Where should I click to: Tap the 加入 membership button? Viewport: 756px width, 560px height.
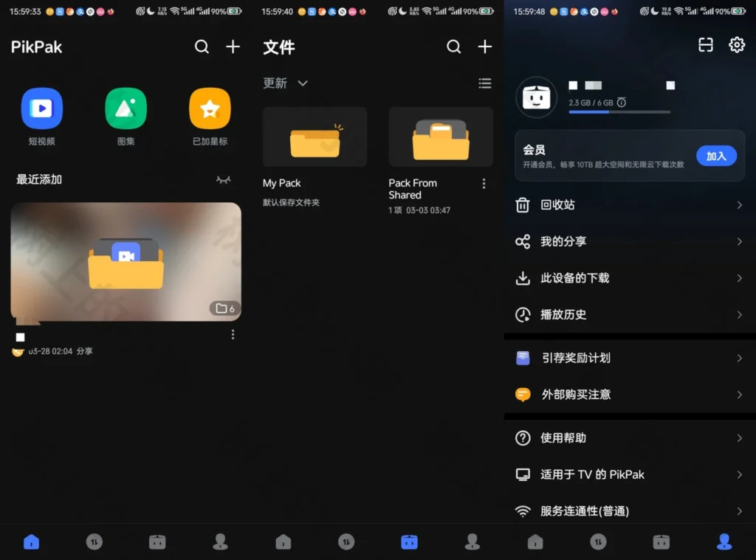(x=716, y=156)
